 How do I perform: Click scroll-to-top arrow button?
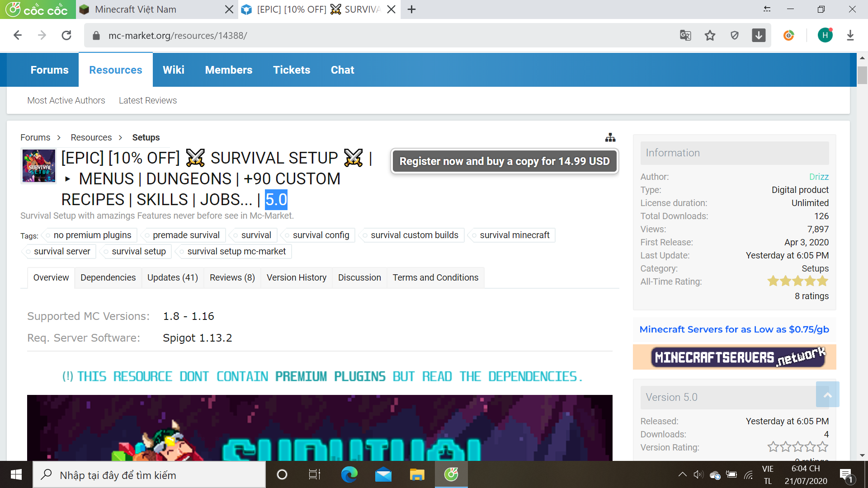point(827,394)
